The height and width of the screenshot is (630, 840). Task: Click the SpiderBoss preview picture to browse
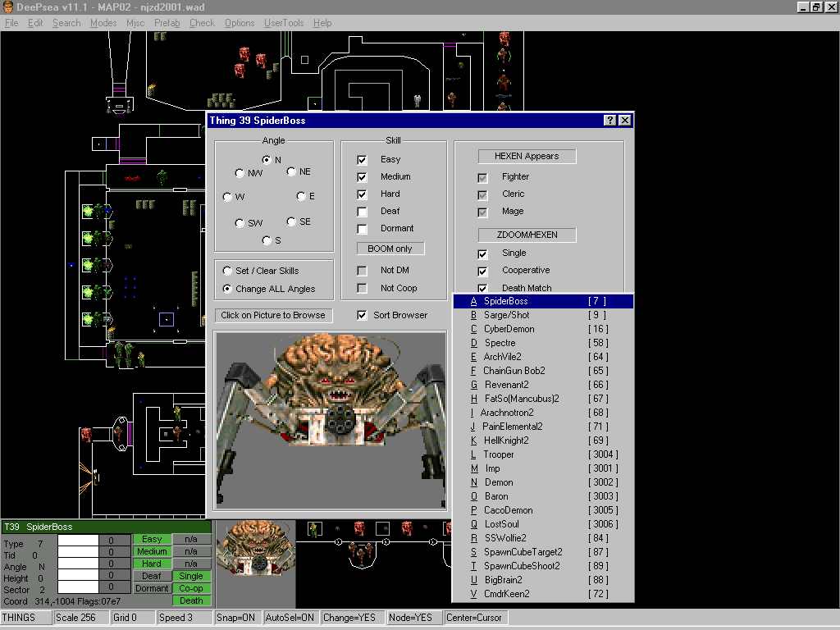[331, 420]
